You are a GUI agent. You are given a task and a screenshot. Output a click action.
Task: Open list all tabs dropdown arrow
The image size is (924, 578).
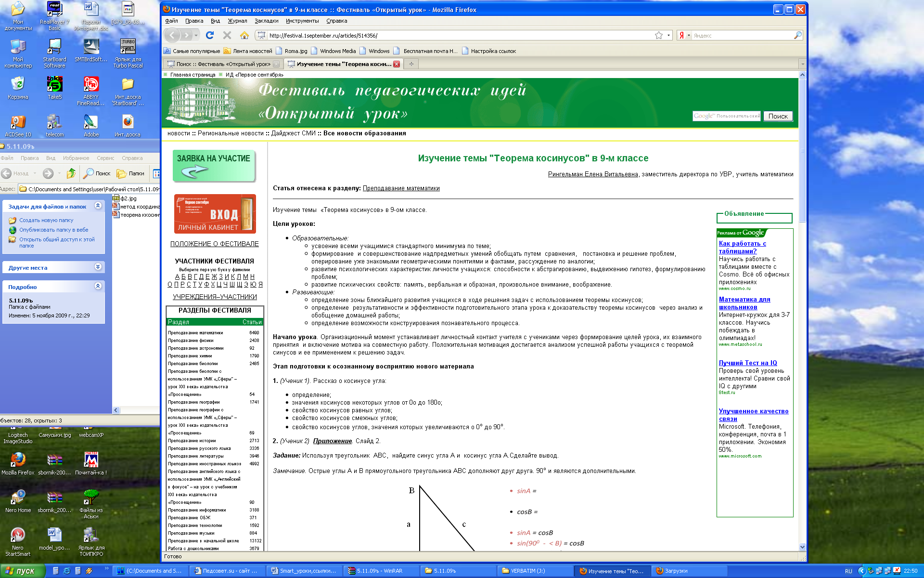[x=802, y=64]
